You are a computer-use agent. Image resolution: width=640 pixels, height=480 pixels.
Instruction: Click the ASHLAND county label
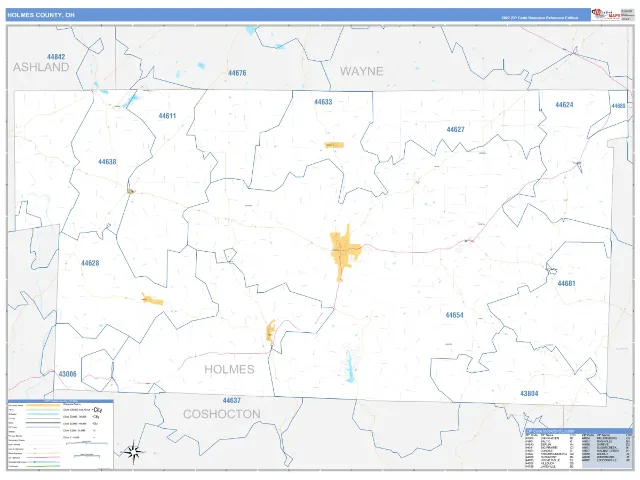coord(41,67)
